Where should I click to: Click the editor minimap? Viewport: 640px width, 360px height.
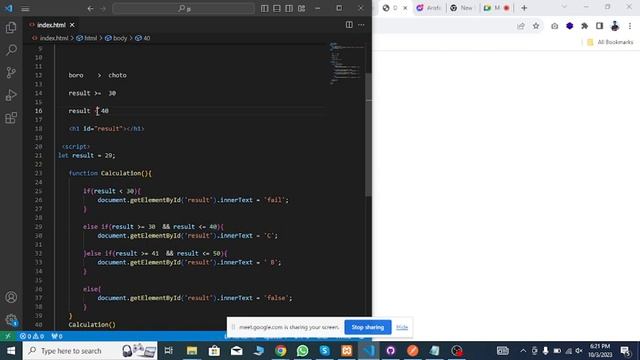346,63
